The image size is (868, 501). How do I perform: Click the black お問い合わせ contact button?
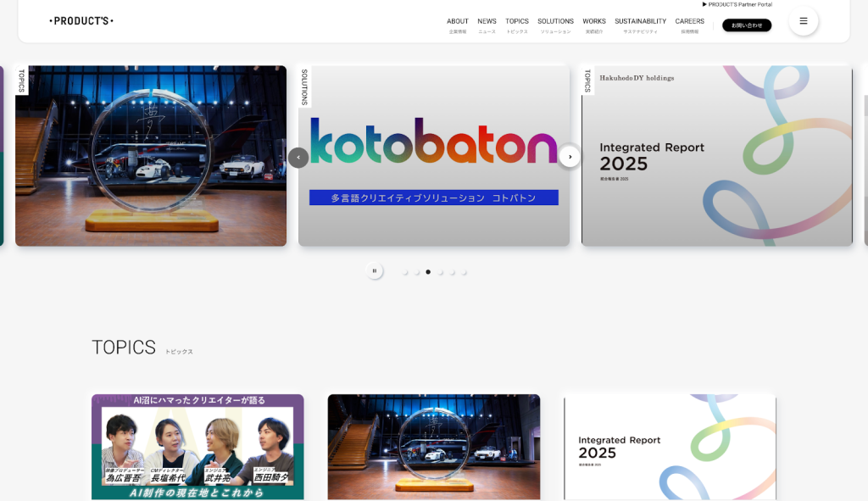pos(747,25)
